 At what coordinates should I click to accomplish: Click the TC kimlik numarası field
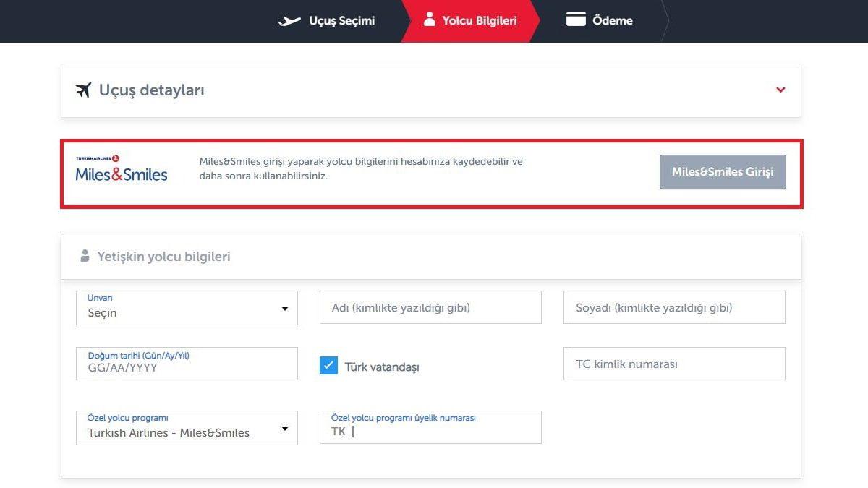coord(673,364)
